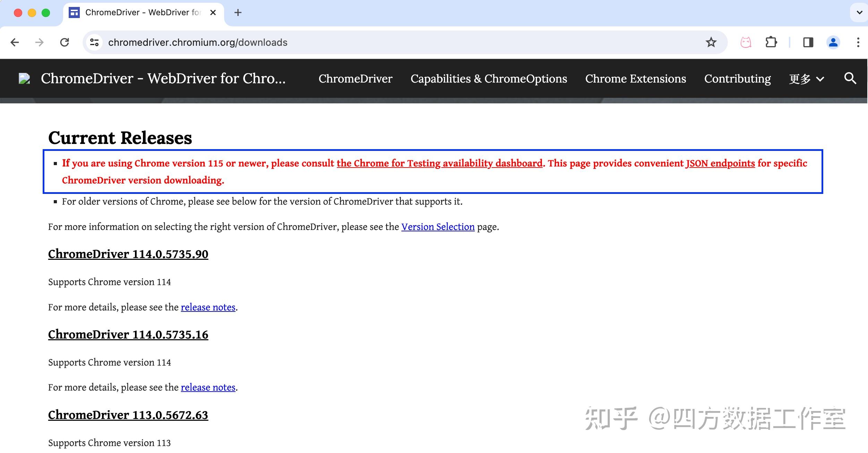Image resolution: width=868 pixels, height=453 pixels.
Task: Close the ChromeDriver tab
Action: click(213, 12)
